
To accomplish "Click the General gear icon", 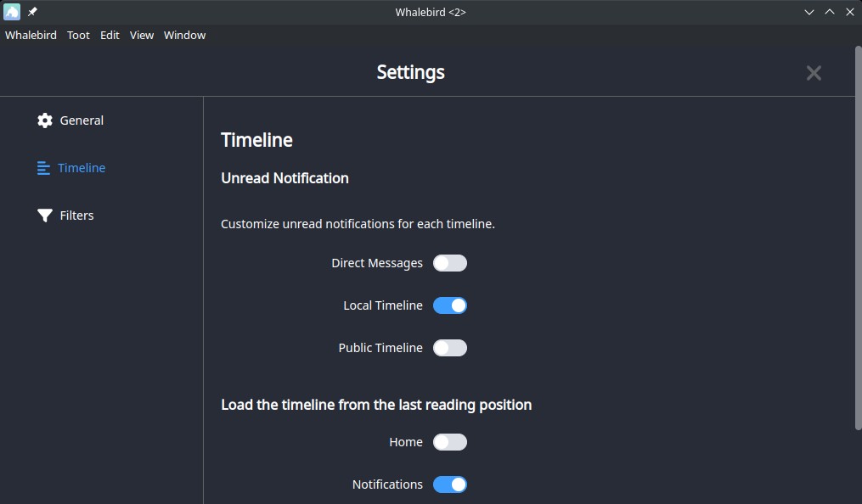I will coord(44,120).
